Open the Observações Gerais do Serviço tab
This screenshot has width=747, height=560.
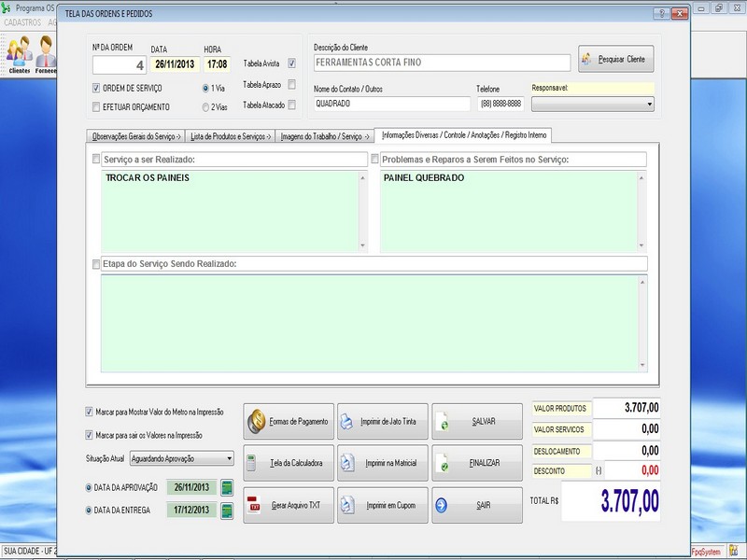tap(135, 136)
